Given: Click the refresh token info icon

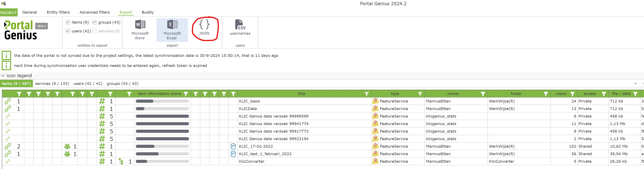Looking at the screenshot, I should 6,65.
